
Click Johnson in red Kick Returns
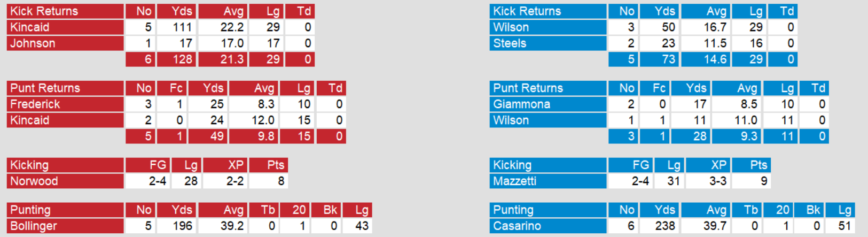point(65,43)
